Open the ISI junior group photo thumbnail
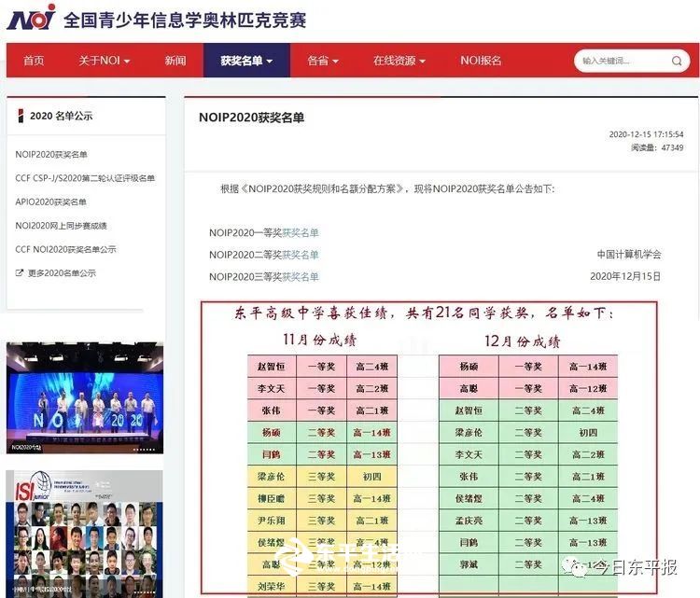The height and width of the screenshot is (598, 700). [84, 532]
